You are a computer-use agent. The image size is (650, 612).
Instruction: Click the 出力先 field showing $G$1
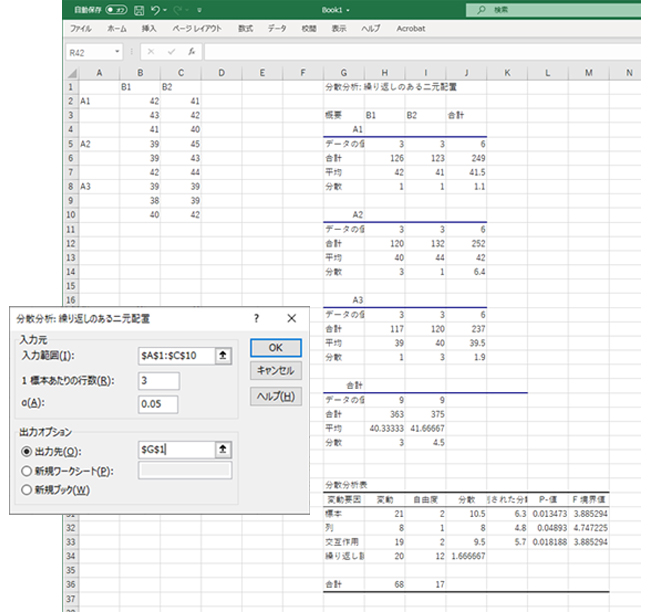tap(176, 449)
